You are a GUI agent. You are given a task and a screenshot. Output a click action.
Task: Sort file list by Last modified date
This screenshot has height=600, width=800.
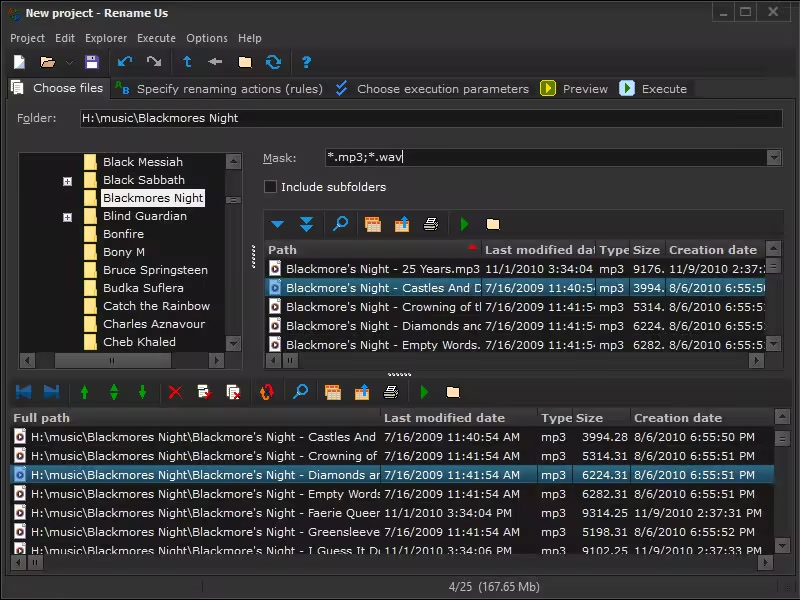coord(459,418)
